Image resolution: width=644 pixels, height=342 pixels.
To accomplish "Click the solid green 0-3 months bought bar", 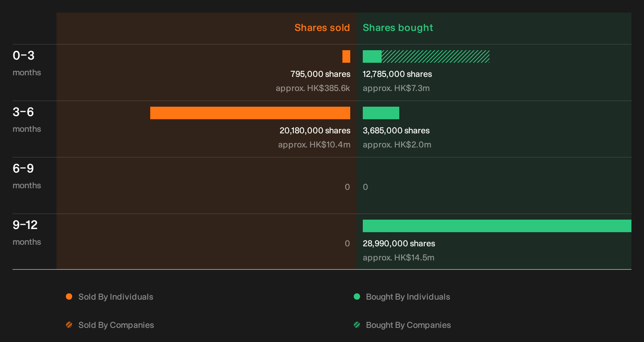I will pyautogui.click(x=372, y=56).
